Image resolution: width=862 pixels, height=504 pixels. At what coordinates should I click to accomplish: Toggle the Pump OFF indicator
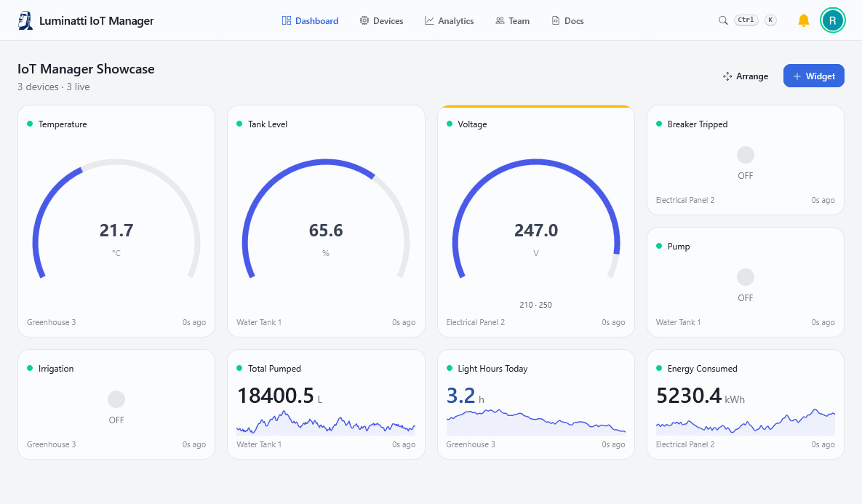[746, 277]
